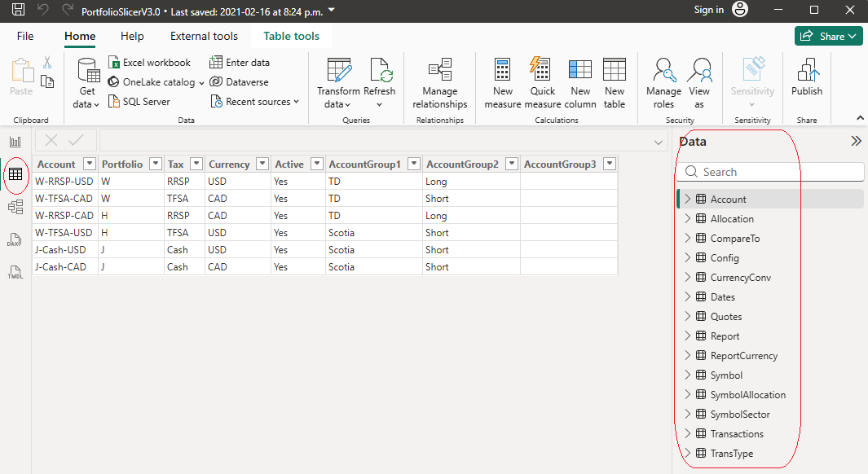Open TMDL view in left sidebar
Screen dimensions: 868x474
point(15,273)
